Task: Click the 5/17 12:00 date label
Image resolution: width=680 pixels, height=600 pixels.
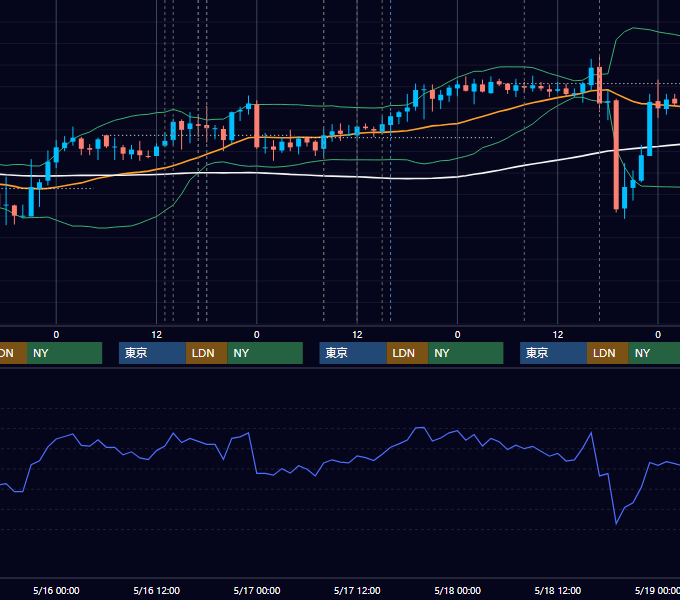Action: (357, 590)
